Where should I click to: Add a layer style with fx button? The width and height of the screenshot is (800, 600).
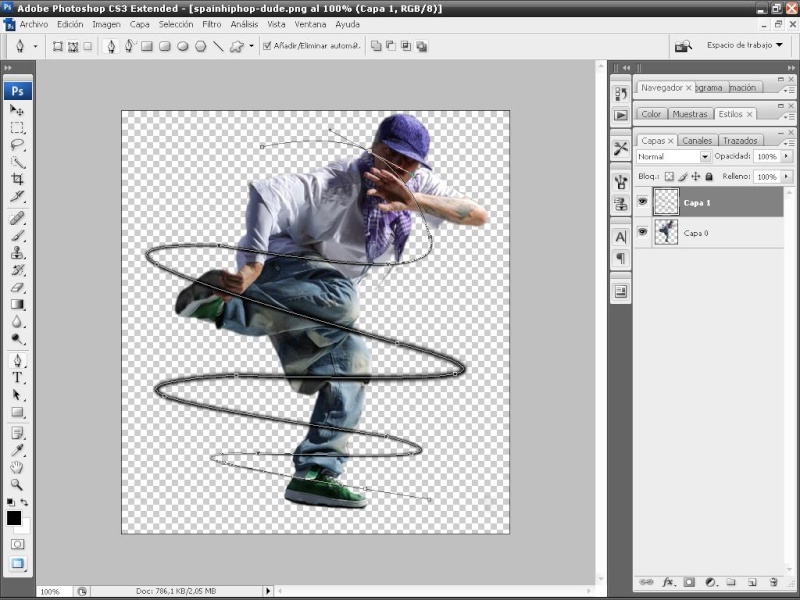668,582
